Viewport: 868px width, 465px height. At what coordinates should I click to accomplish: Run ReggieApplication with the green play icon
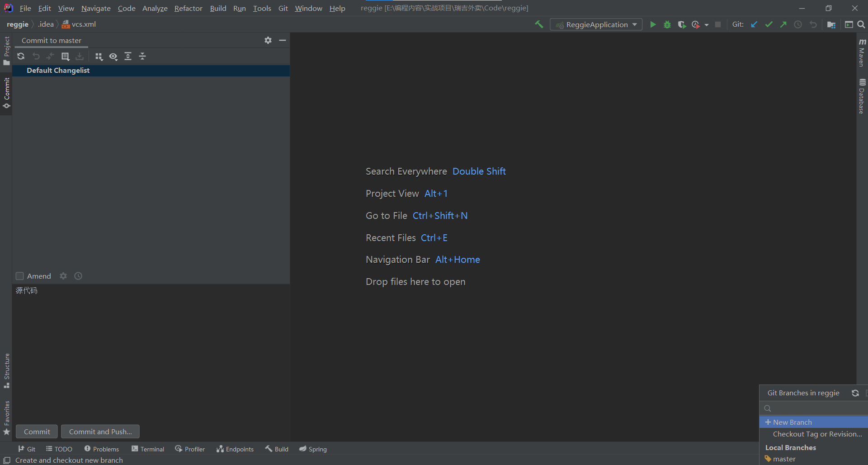[x=653, y=24]
